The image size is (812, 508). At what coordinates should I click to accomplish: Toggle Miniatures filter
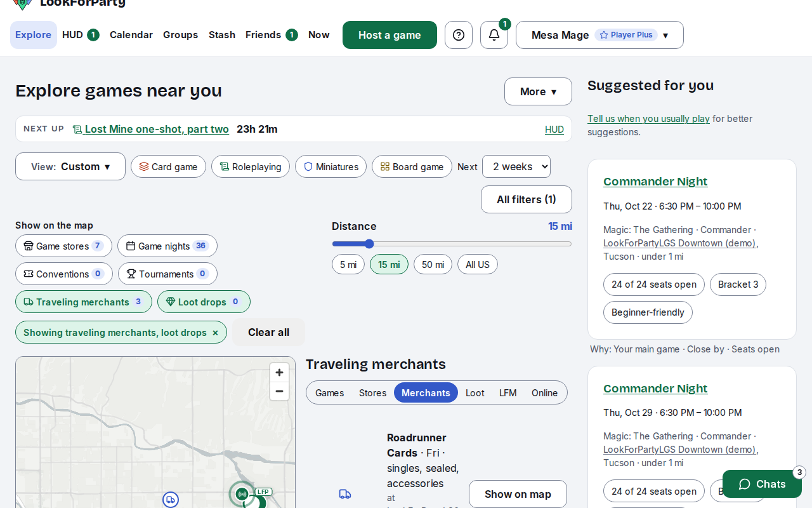tap(331, 166)
